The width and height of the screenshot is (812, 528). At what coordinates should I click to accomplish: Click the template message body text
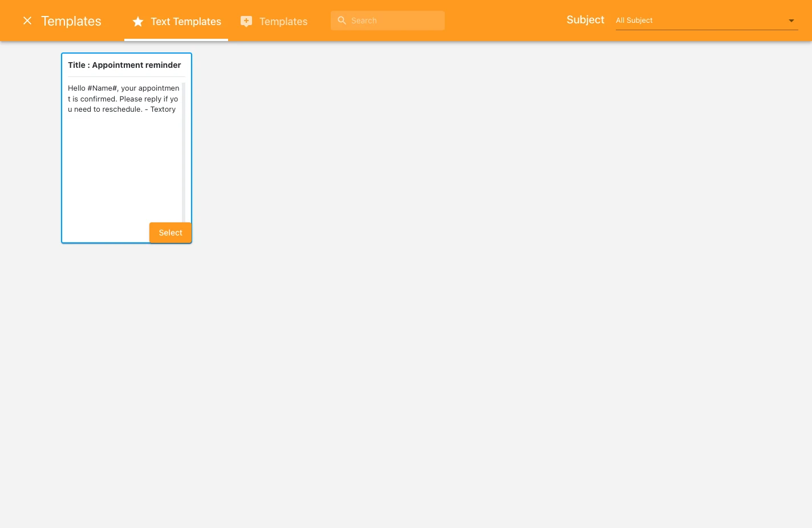pos(124,99)
